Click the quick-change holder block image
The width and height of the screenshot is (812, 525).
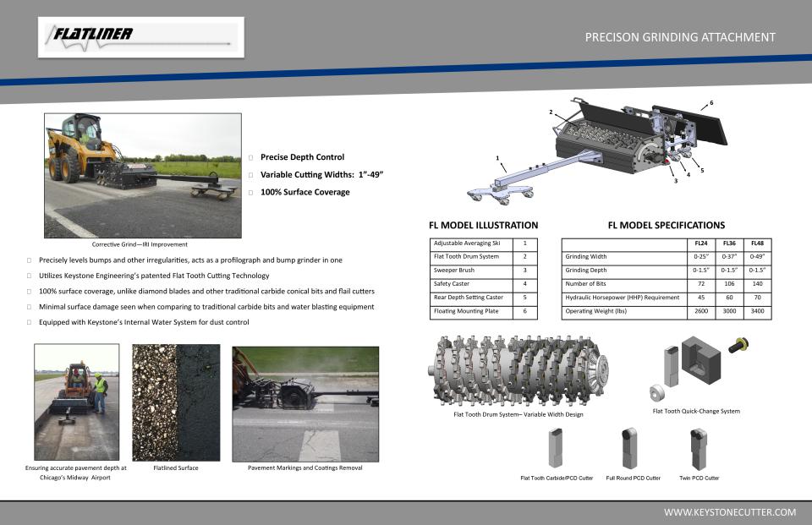[x=701, y=360]
